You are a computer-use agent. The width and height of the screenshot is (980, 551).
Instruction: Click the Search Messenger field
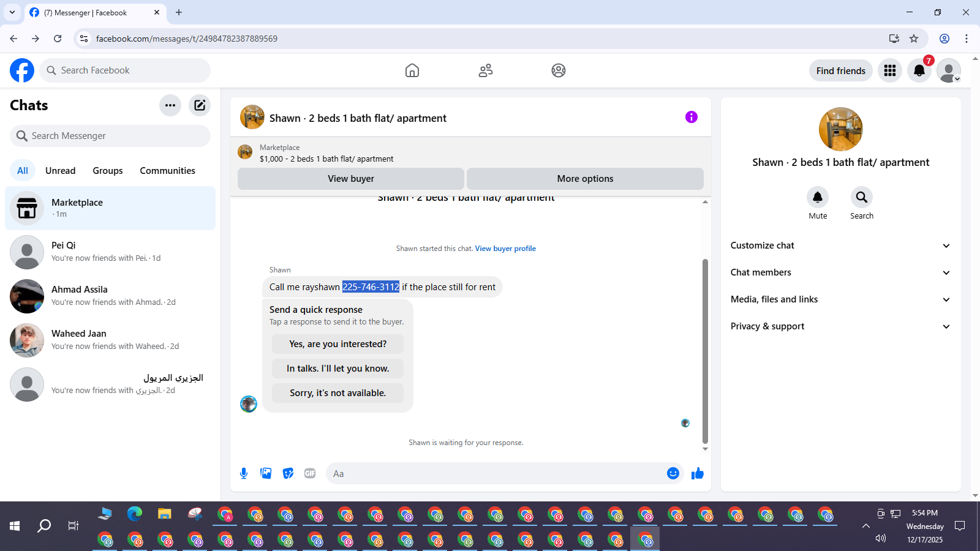click(x=110, y=136)
